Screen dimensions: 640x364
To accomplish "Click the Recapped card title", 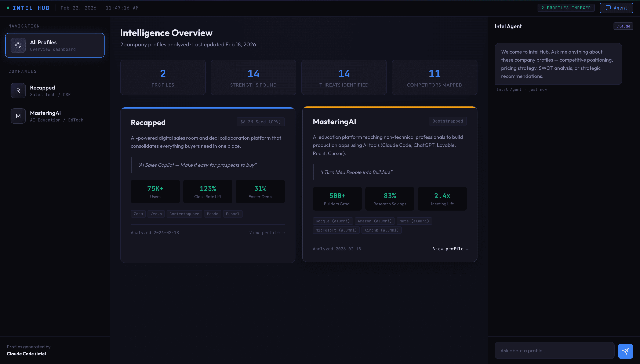I will 148,123.
